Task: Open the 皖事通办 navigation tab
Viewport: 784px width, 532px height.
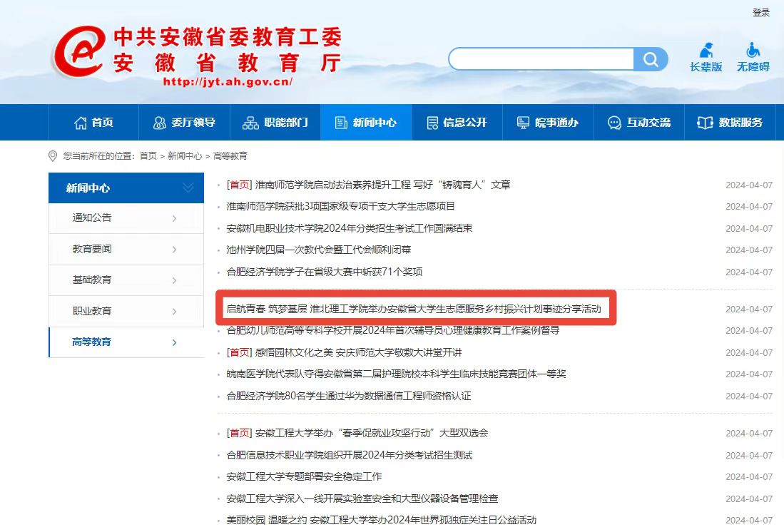Action: (x=547, y=123)
